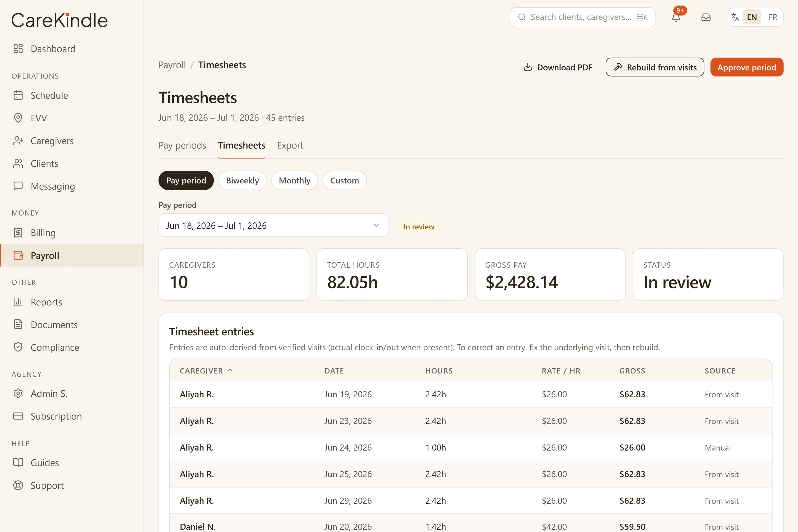Click the Billing receipt icon
Viewport: 798px width, 532px height.
coord(18,233)
